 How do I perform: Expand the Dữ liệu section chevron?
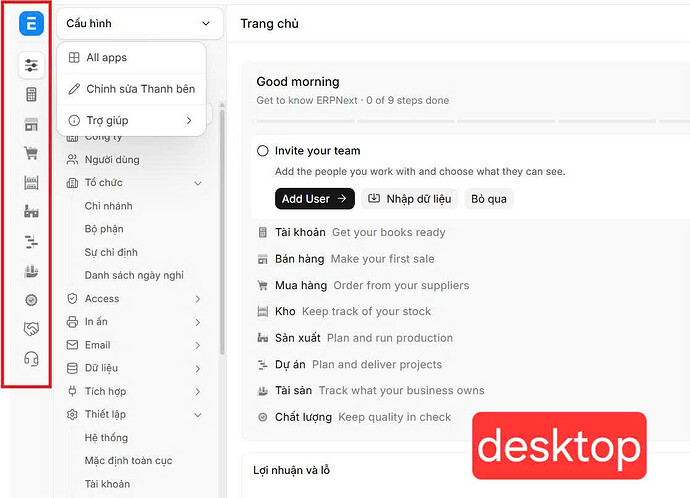click(198, 369)
